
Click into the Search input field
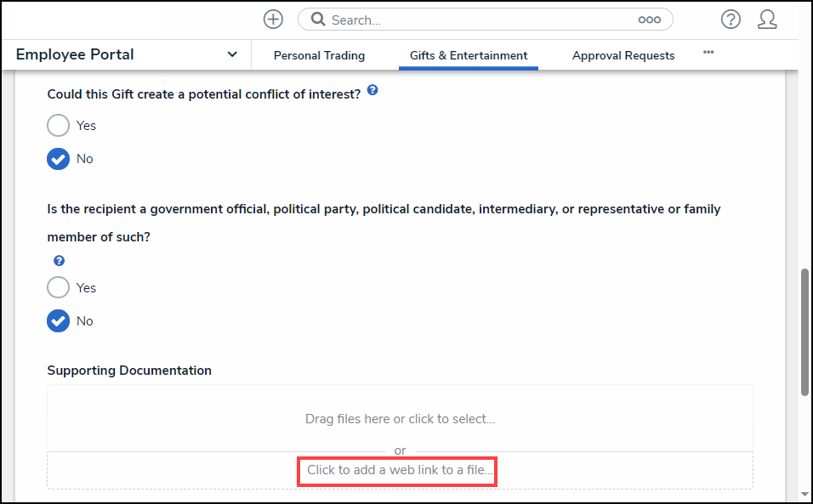pyautogui.click(x=476, y=20)
